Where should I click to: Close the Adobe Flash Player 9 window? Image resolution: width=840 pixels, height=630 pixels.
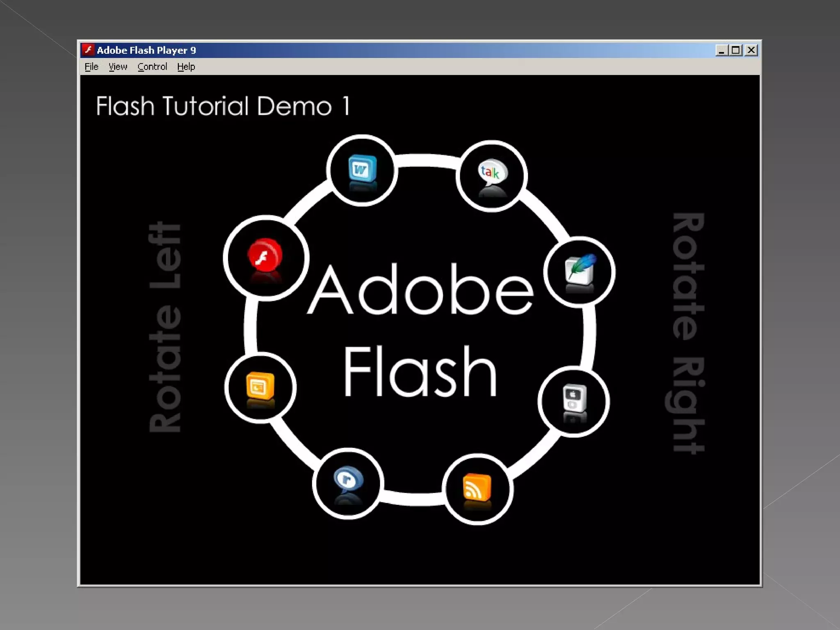751,50
